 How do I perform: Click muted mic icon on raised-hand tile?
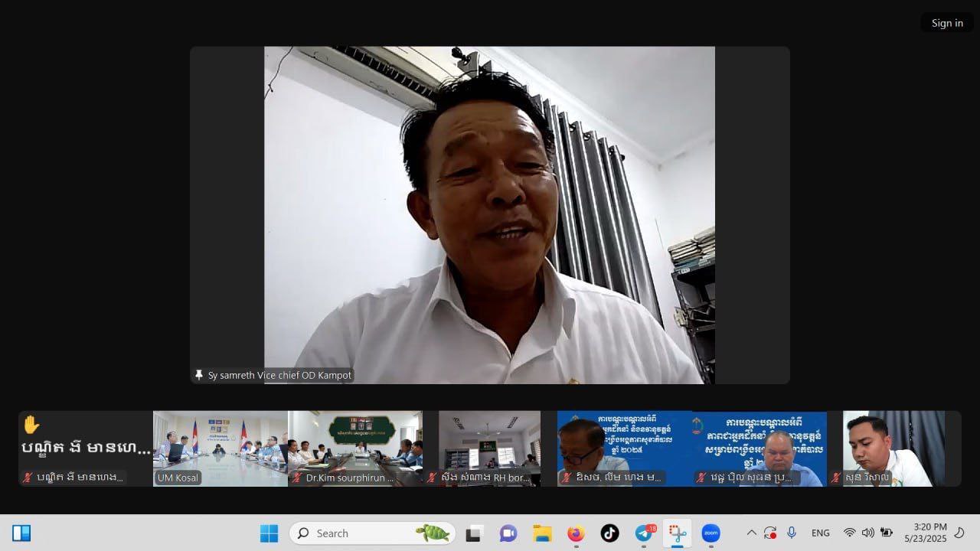point(28,478)
